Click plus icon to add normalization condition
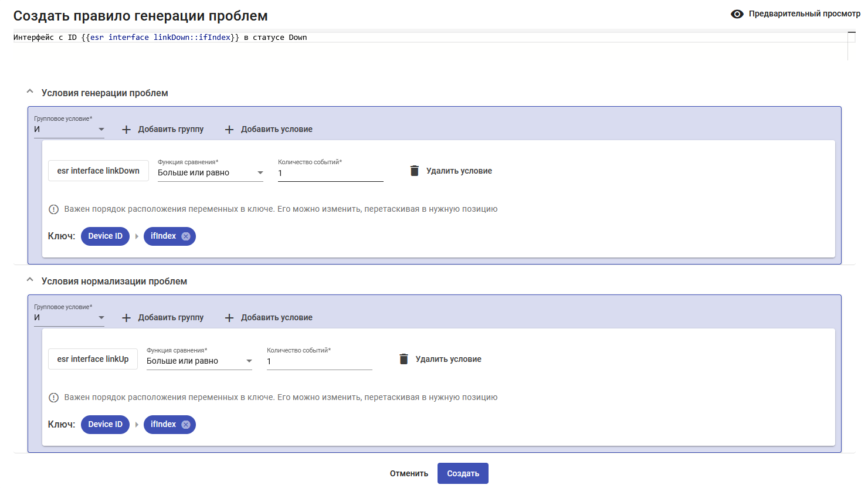This screenshot has height=488, width=868. [x=229, y=318]
